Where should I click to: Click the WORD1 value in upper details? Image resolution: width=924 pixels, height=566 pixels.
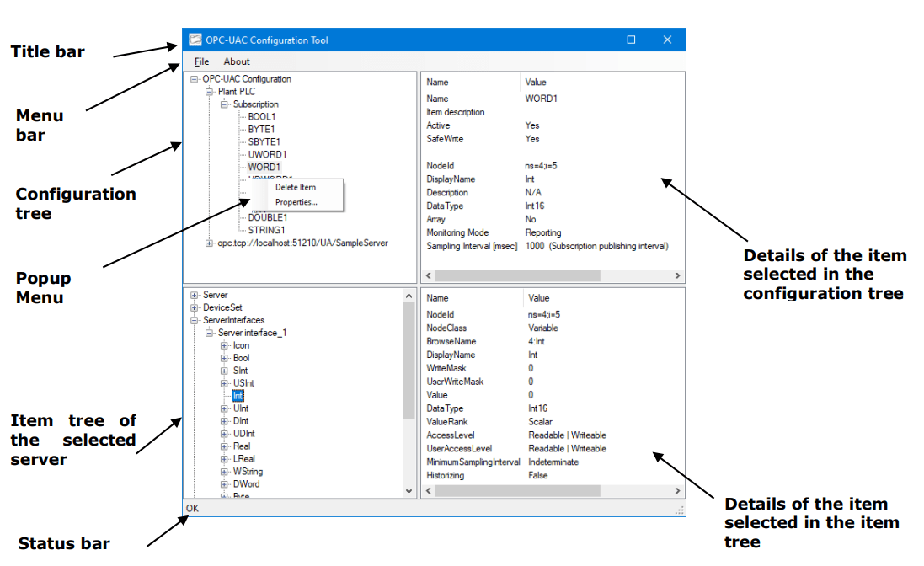(x=541, y=99)
